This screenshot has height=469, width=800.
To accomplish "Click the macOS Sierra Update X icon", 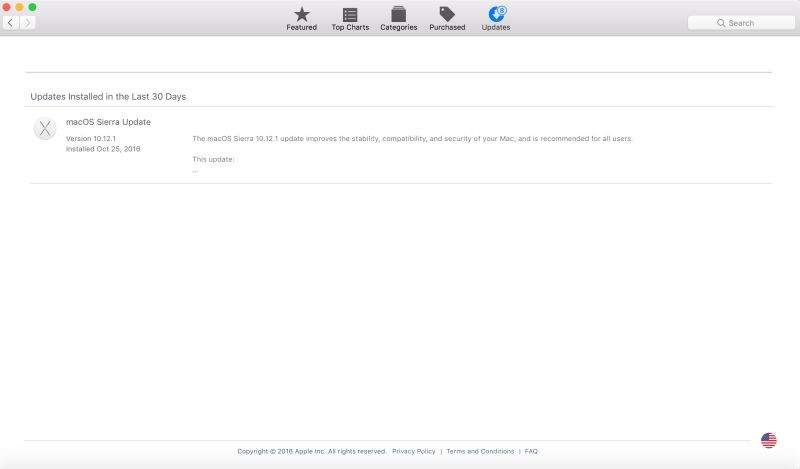I will 45,128.
